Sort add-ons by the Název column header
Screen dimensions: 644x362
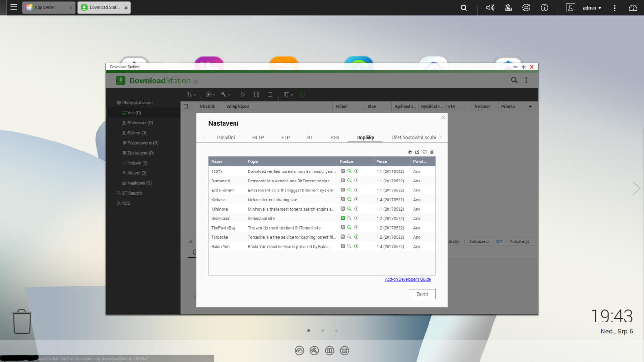coord(226,161)
